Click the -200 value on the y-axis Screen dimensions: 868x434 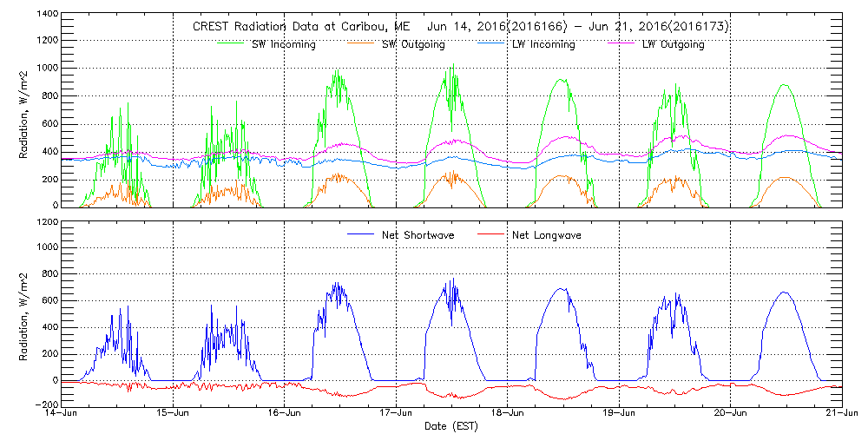[44, 405]
